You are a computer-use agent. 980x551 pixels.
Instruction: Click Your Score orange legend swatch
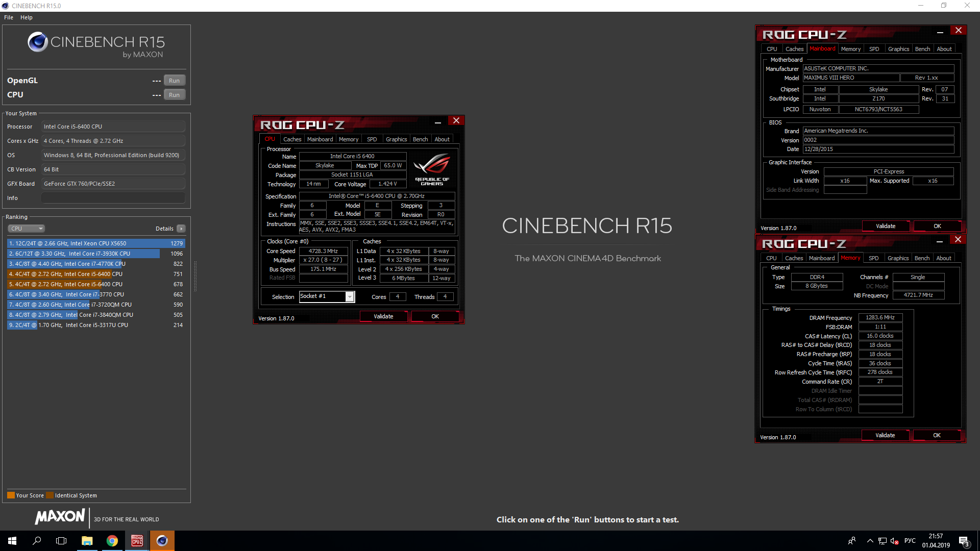[11, 495]
